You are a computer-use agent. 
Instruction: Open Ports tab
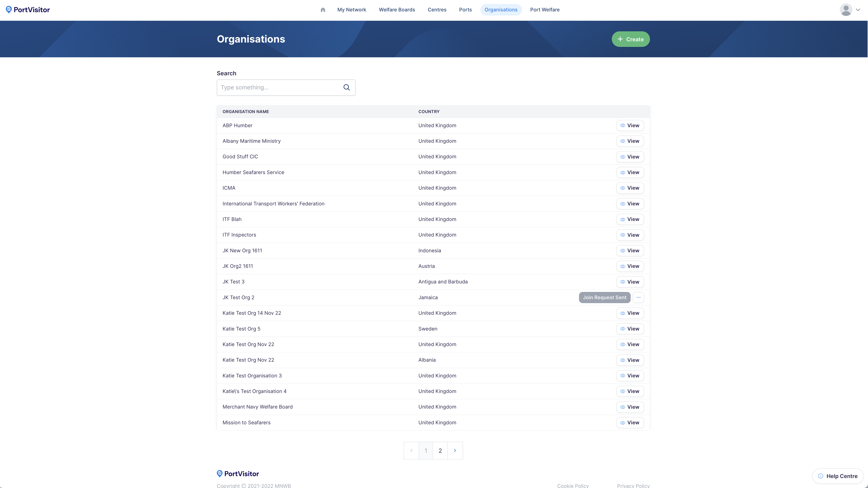[x=465, y=10]
